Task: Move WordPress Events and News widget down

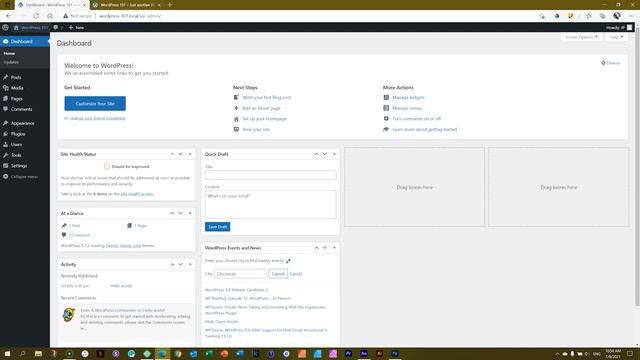Action: pyautogui.click(x=324, y=248)
